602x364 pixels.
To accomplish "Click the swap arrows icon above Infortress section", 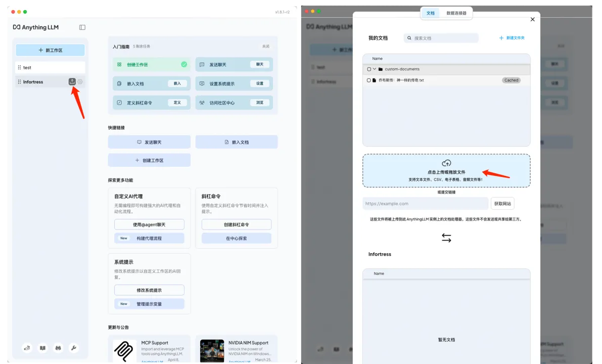I will 446,238.
